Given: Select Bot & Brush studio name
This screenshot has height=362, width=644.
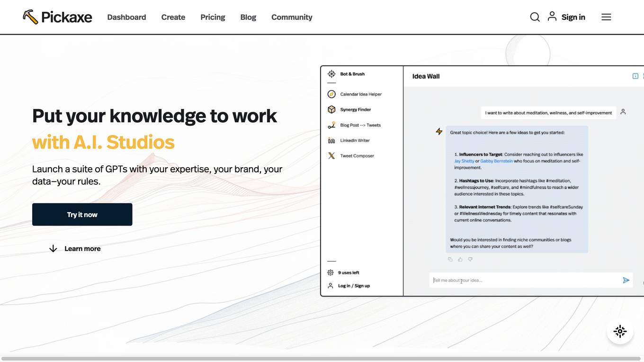Looking at the screenshot, I should (x=352, y=74).
